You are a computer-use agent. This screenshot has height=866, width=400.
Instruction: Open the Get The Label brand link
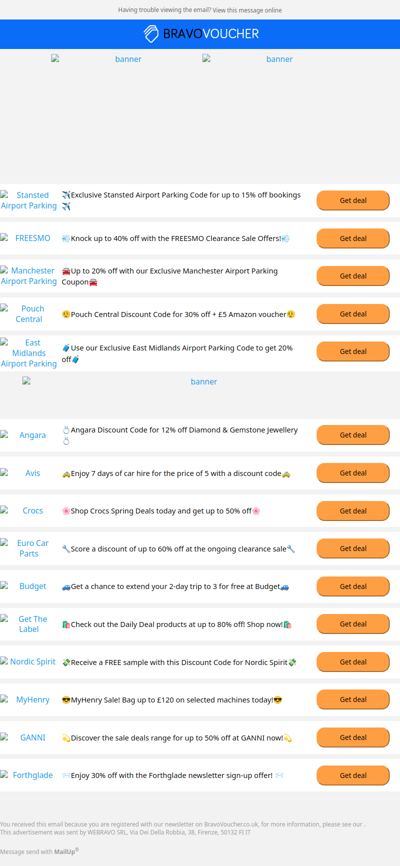pyautogui.click(x=33, y=624)
